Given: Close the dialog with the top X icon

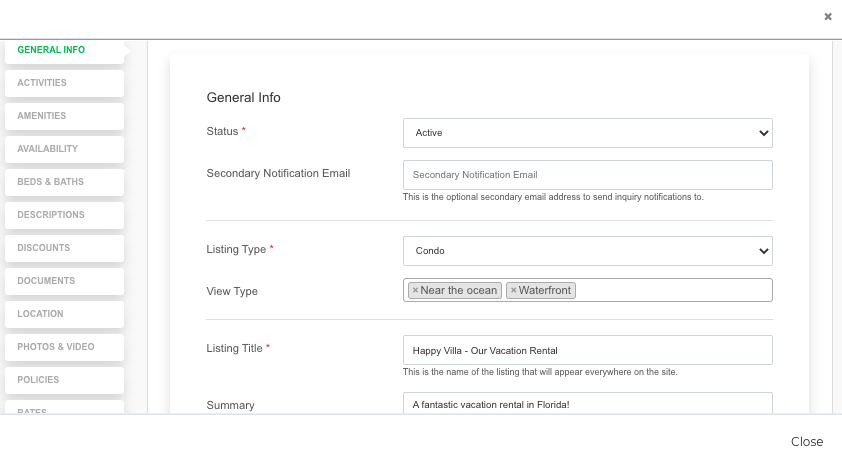Looking at the screenshot, I should tap(828, 17).
